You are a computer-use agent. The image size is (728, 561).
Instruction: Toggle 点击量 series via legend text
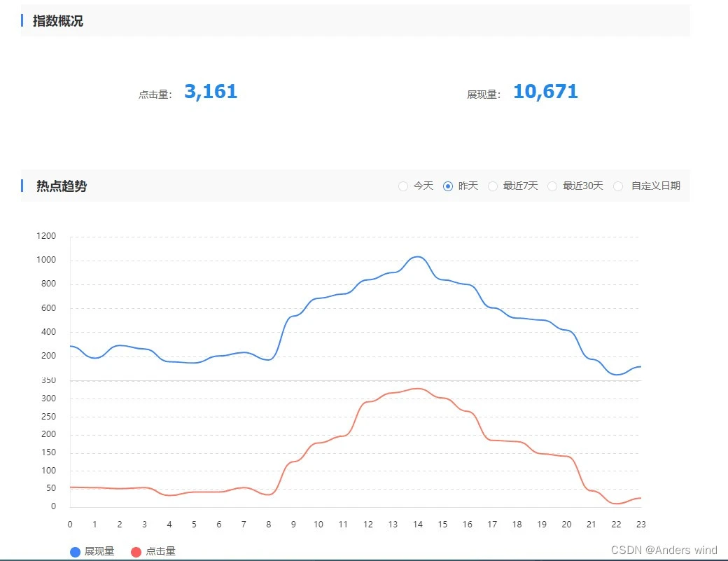click(x=160, y=552)
